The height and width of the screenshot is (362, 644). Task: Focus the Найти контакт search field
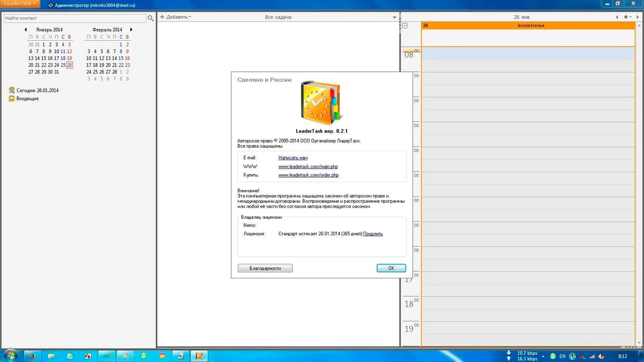click(x=75, y=18)
